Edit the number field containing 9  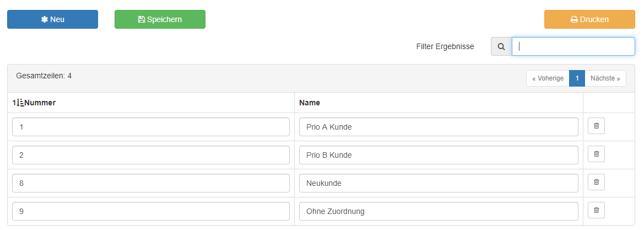(x=151, y=211)
